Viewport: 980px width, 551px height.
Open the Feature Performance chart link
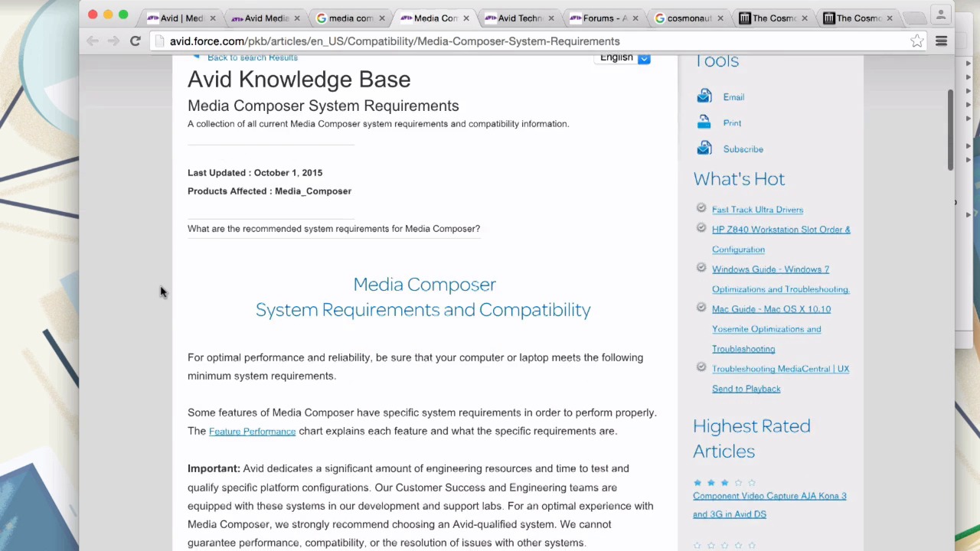pos(252,432)
